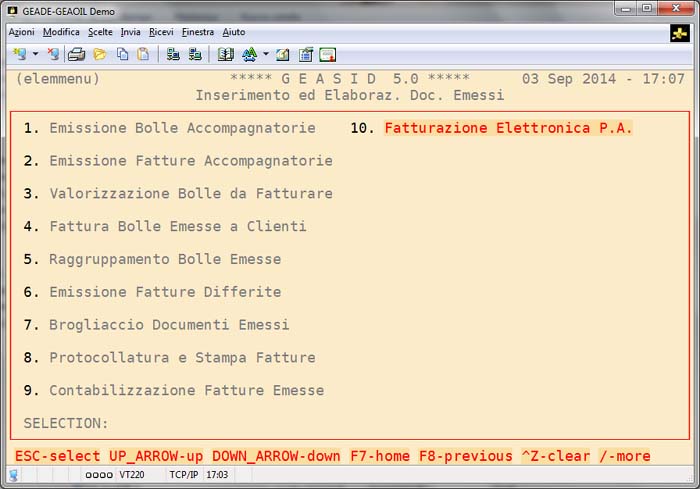Click the printer icon in toolbar
700x489 pixels.
(76, 54)
